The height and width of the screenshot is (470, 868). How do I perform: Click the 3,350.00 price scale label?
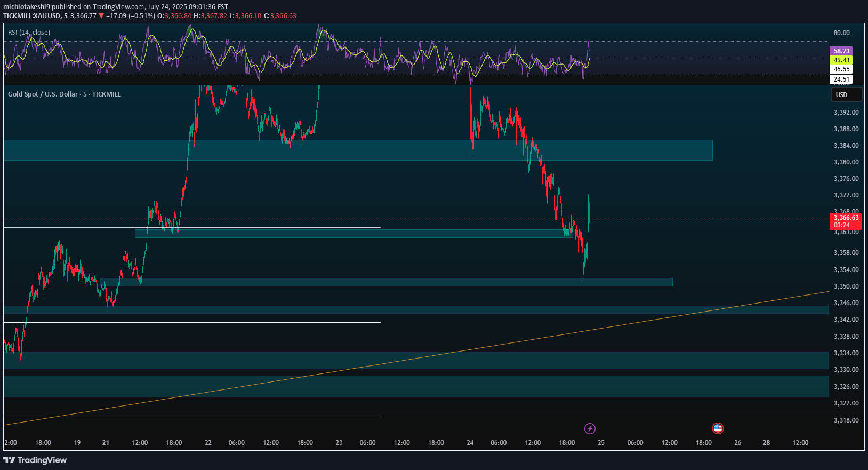point(846,286)
